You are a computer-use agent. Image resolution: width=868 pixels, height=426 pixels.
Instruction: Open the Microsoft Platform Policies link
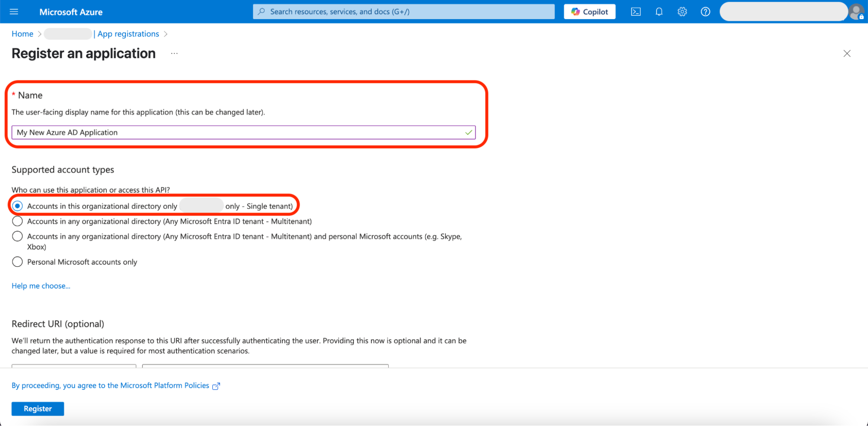pos(110,386)
